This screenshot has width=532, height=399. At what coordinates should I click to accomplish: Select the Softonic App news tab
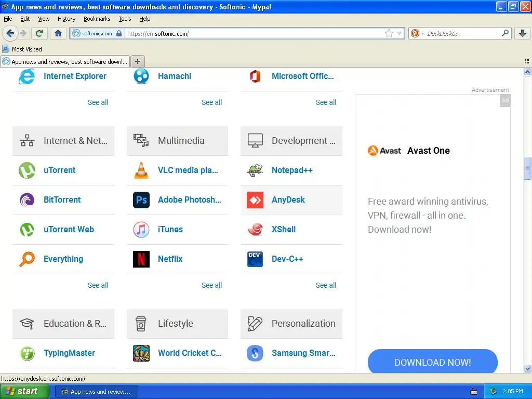(x=65, y=61)
